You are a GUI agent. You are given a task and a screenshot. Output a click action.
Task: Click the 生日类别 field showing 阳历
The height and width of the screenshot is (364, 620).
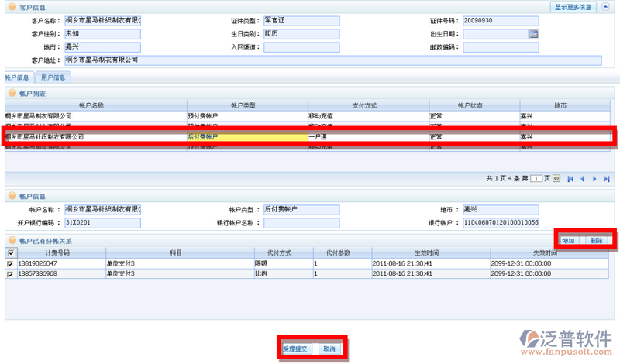coord(301,34)
